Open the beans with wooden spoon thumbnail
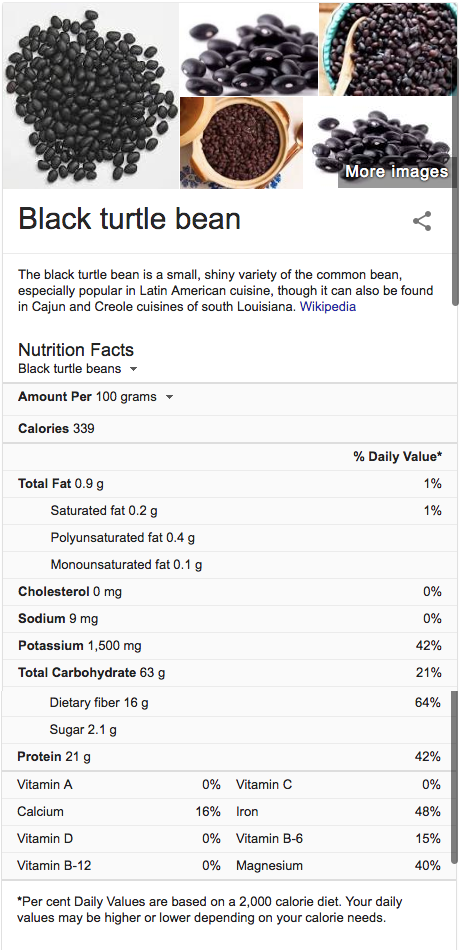The width and height of the screenshot is (461, 950). [x=388, y=49]
